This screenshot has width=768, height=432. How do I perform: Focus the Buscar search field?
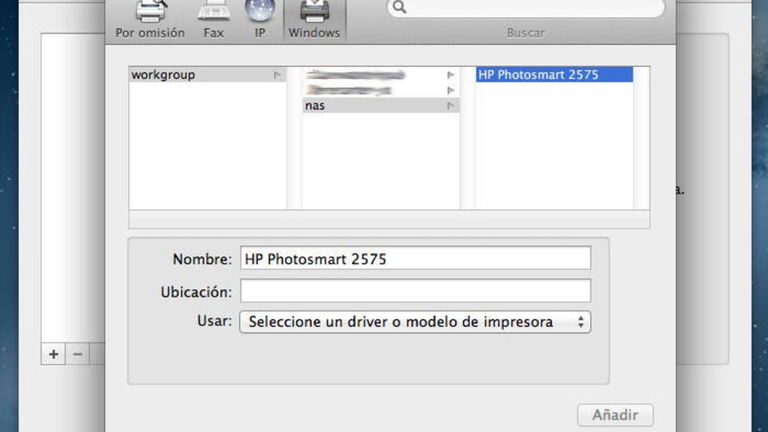tap(526, 7)
